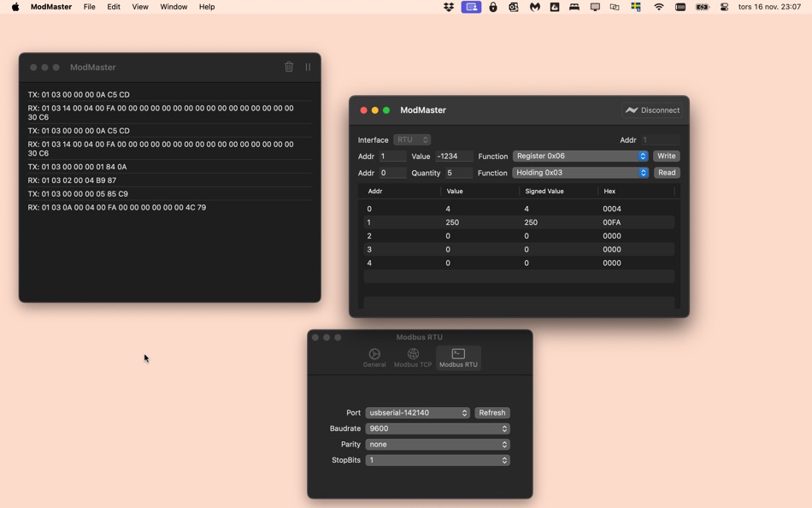Screen dimensions: 812x508
Task: Click the Read button
Action: pyautogui.click(x=667, y=173)
